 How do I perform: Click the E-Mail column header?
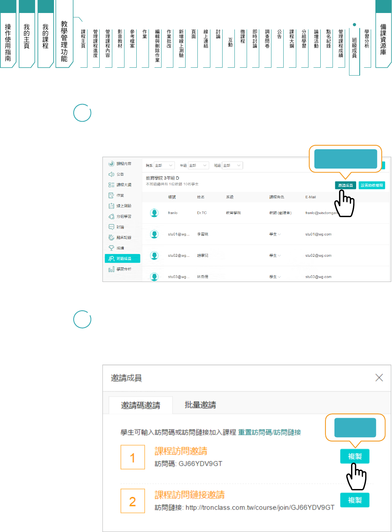310,197
